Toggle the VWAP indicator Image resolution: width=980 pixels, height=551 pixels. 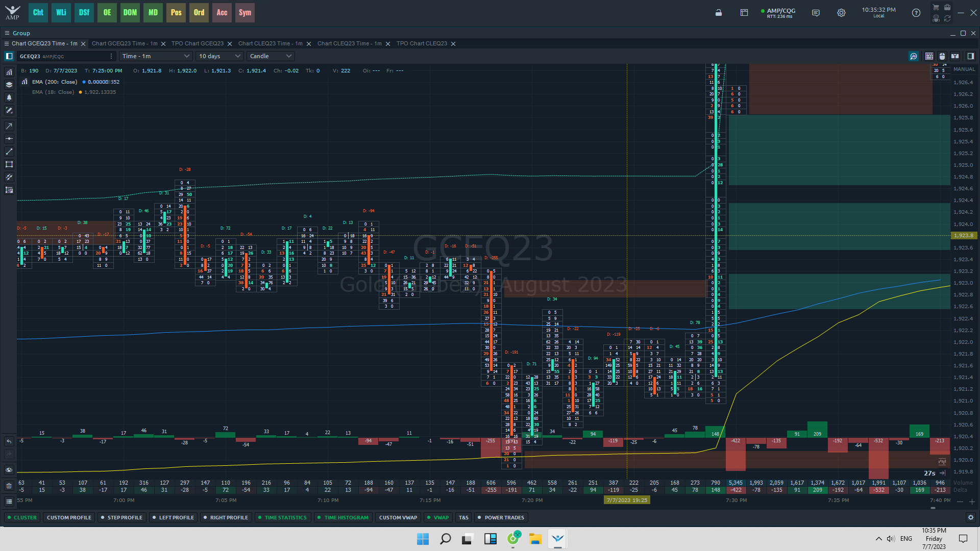tap(438, 517)
